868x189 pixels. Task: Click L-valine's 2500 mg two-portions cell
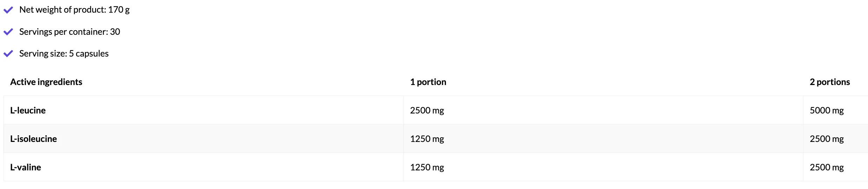pyautogui.click(x=827, y=167)
